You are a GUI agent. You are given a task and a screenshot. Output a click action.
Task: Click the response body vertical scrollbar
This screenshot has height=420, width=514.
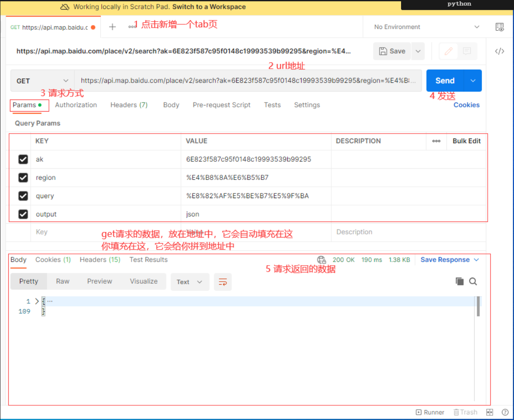click(478, 306)
